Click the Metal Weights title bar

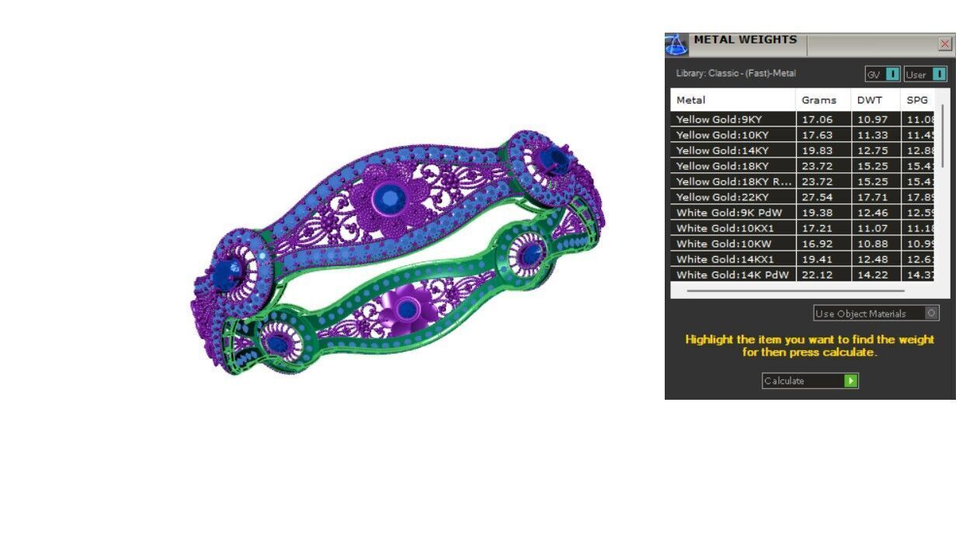pos(811,44)
